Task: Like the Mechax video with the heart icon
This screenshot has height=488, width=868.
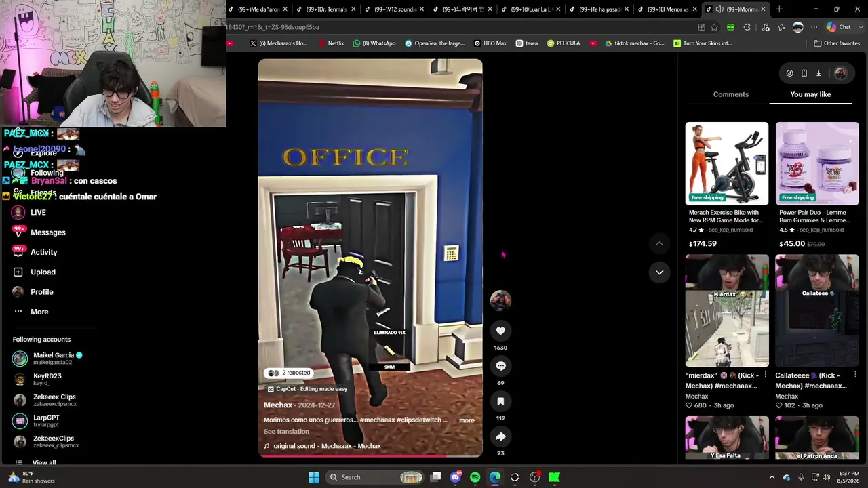Action: click(x=500, y=331)
